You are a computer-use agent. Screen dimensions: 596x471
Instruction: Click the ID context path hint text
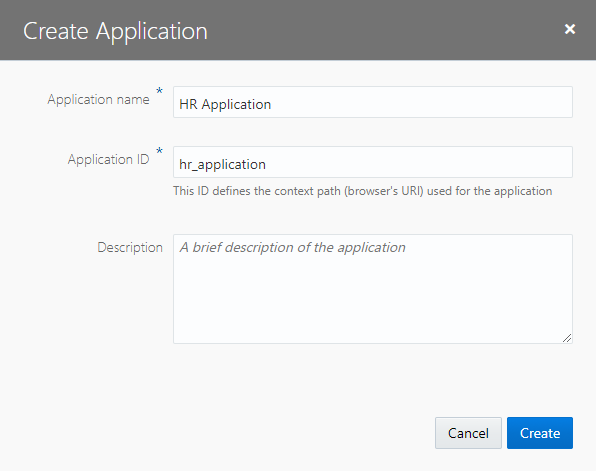[x=363, y=191]
